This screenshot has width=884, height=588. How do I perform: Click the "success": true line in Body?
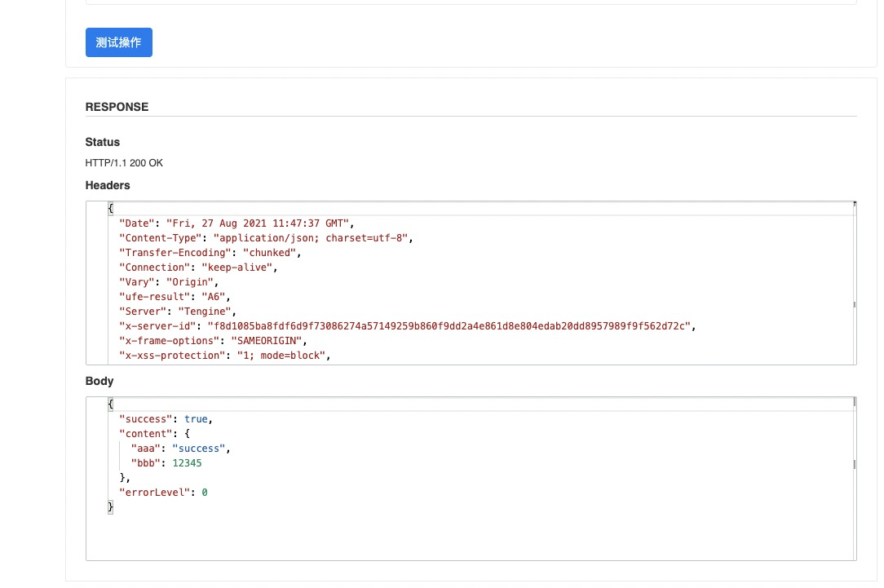[x=166, y=419]
